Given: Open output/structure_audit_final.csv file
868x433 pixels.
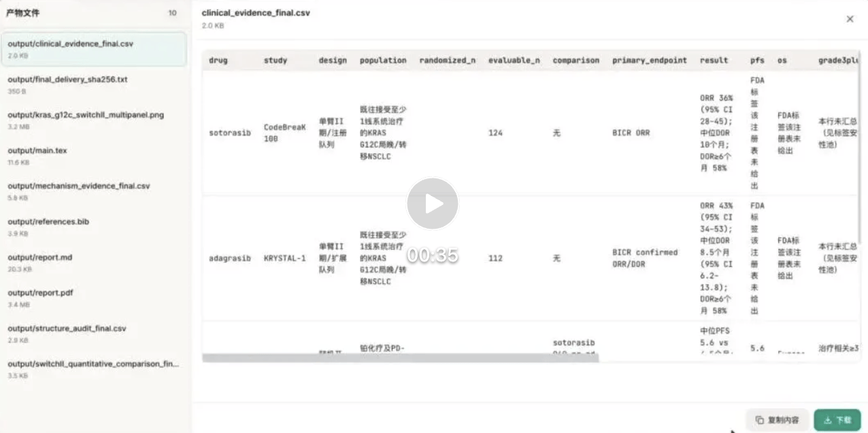Looking at the screenshot, I should click(x=94, y=334).
